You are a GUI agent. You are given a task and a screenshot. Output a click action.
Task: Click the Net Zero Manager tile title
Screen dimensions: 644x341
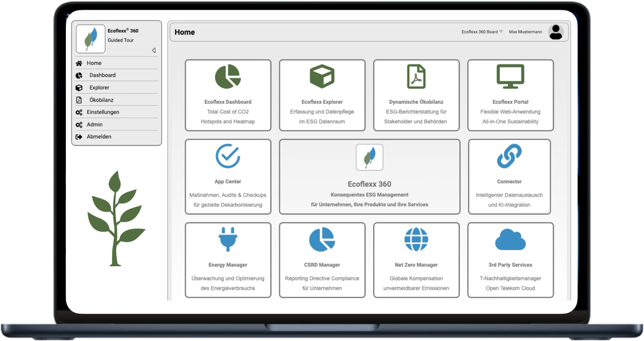(x=416, y=265)
